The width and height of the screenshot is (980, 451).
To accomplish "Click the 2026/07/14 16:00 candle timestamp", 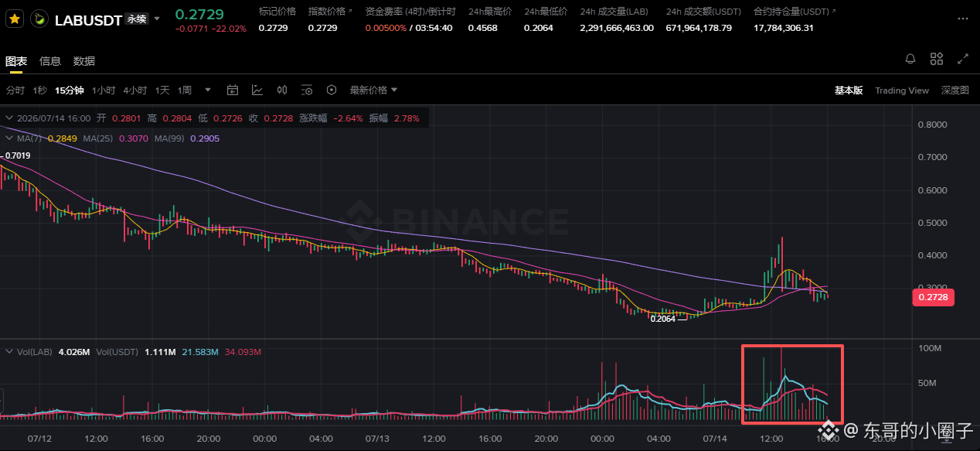I will 53,118.
